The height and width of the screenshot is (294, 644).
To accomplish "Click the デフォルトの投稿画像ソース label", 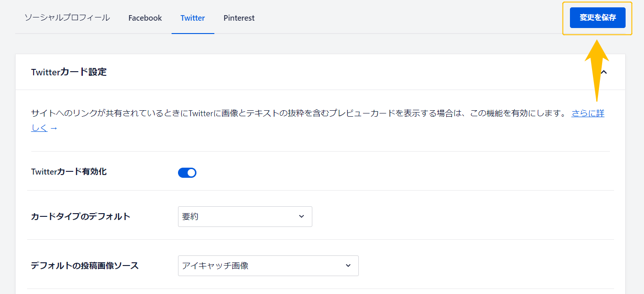I will 85,266.
